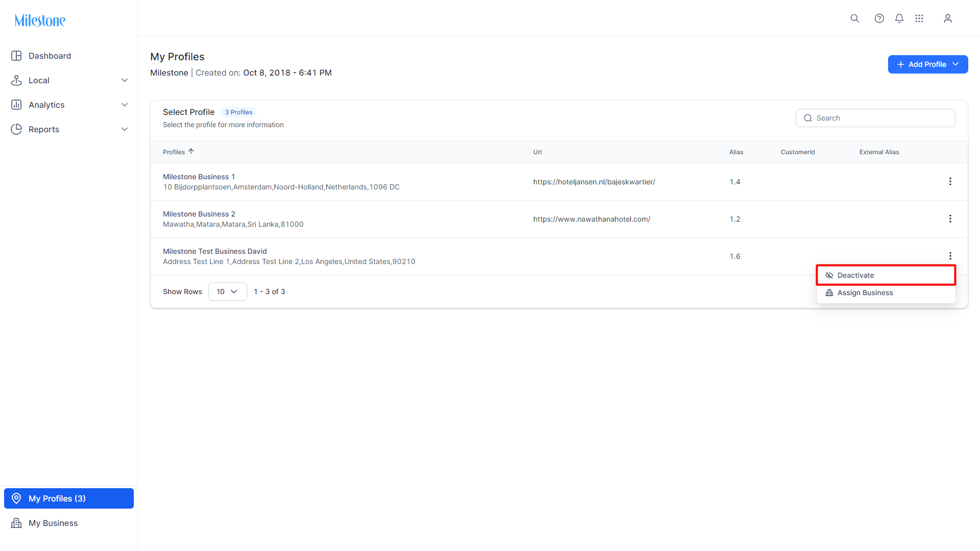Click the Reports pie icon
Viewport: 980px width, 551px height.
[16, 129]
